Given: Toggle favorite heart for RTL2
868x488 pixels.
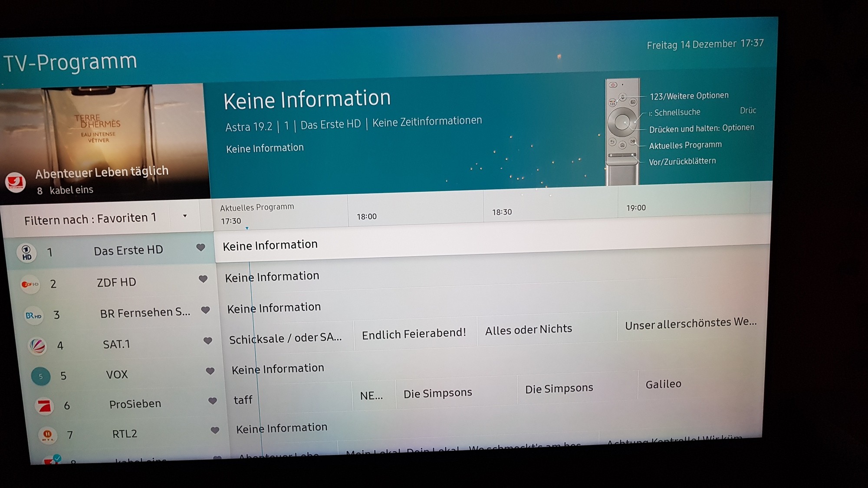Looking at the screenshot, I should click(215, 430).
